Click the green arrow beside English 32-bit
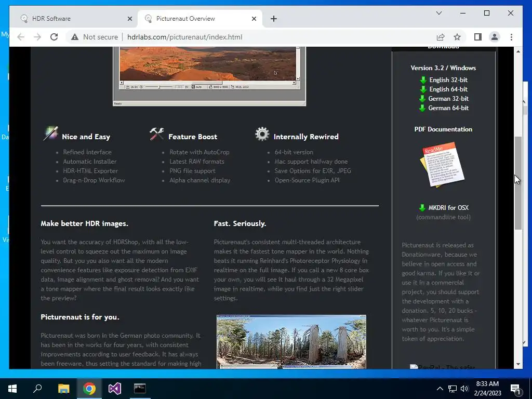Image resolution: width=532 pixels, height=399 pixels. coord(423,80)
